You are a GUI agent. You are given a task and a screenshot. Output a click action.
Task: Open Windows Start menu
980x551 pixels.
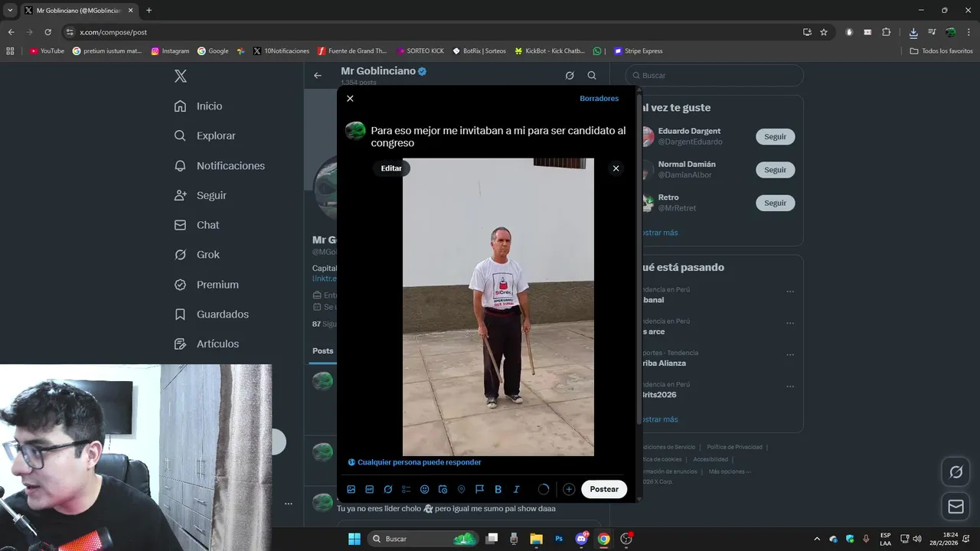[x=354, y=539]
